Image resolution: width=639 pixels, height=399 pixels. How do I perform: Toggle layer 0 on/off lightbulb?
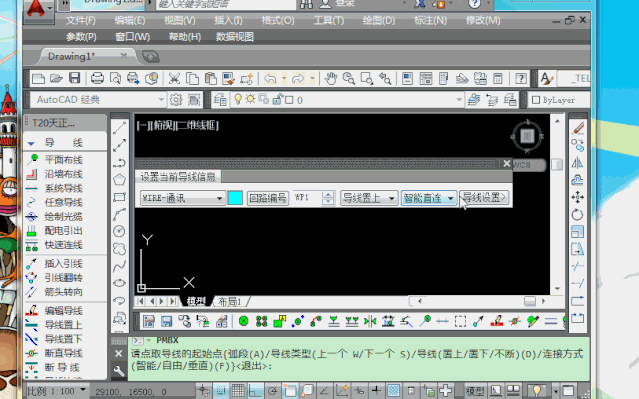tap(238, 99)
